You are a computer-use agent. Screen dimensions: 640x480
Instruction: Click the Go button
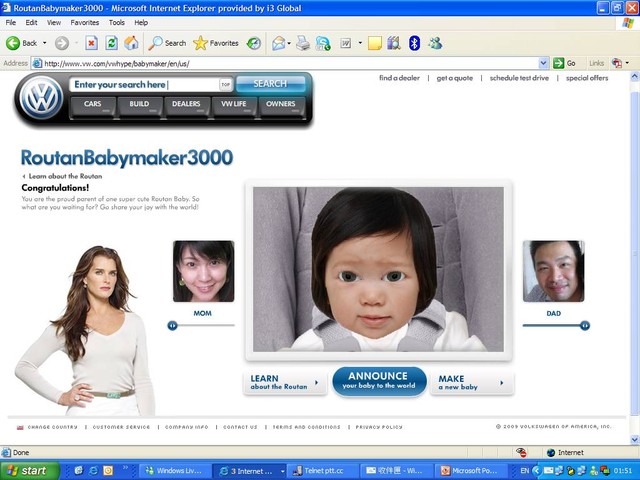coord(565,63)
